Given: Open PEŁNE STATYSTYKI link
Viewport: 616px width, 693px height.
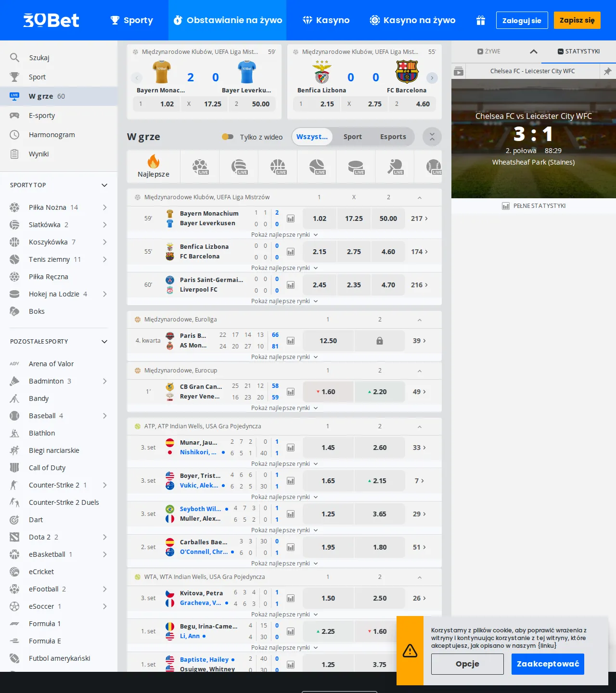Looking at the screenshot, I should point(534,206).
